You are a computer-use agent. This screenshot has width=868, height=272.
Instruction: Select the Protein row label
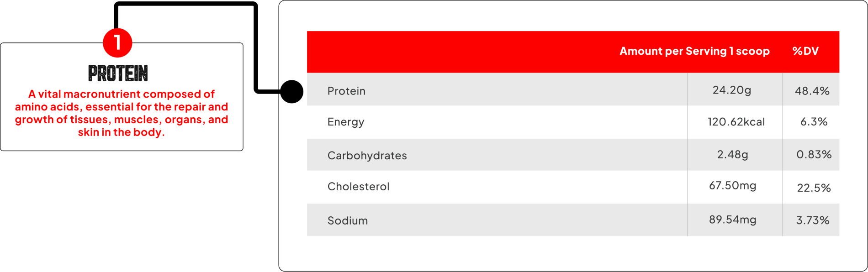point(346,91)
